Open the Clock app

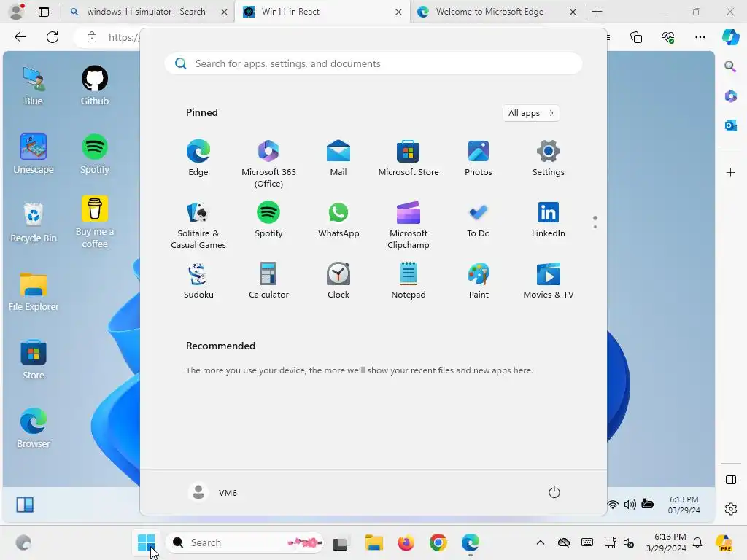338,281
